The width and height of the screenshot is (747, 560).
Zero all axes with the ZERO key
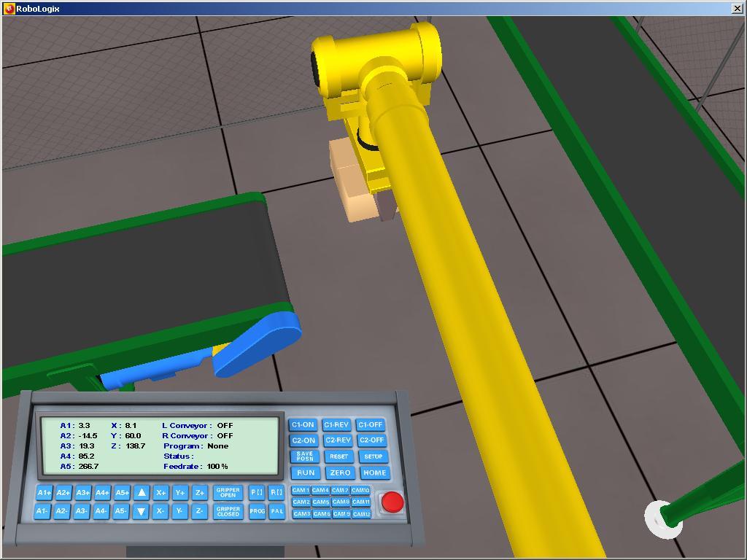coord(339,472)
